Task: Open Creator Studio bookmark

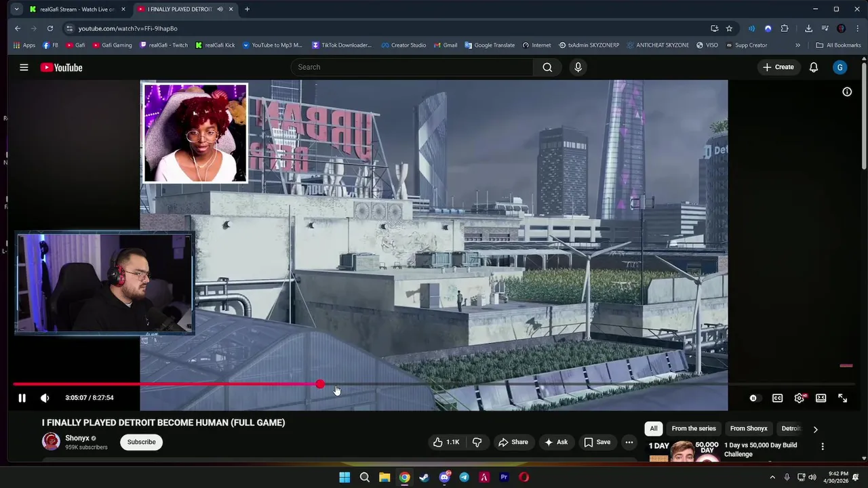Action: pyautogui.click(x=403, y=45)
